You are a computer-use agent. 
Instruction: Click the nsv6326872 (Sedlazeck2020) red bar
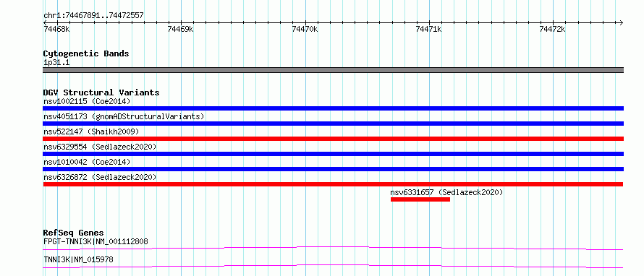(x=333, y=184)
